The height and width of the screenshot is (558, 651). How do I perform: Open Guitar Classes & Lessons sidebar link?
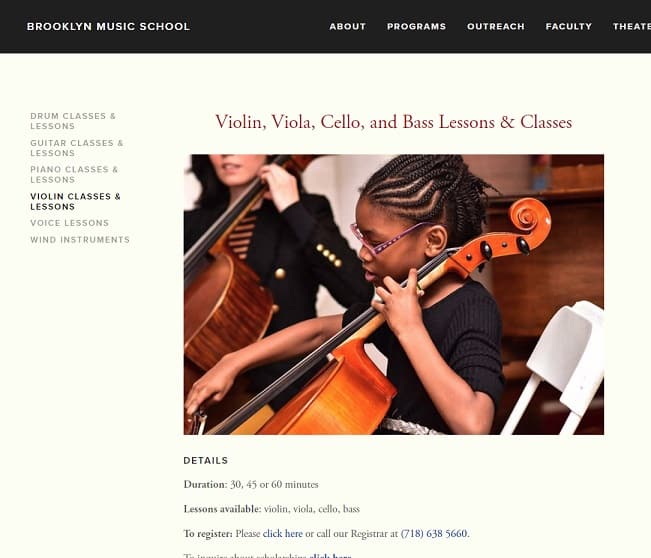[77, 148]
